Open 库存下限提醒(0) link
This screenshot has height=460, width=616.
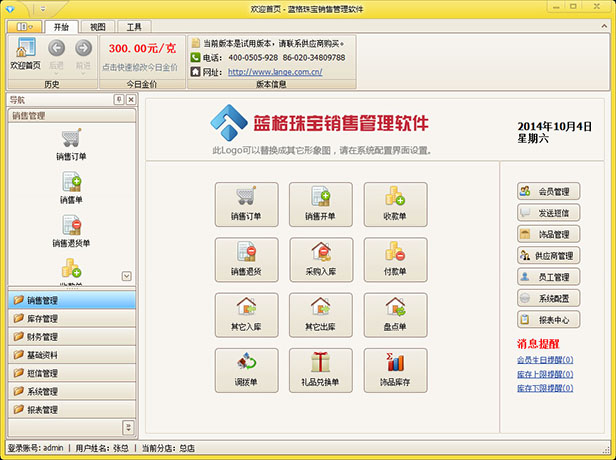[545, 388]
